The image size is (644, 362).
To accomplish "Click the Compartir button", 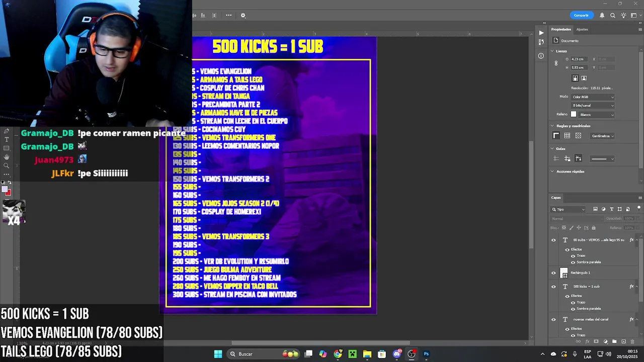I will [x=581, y=15].
